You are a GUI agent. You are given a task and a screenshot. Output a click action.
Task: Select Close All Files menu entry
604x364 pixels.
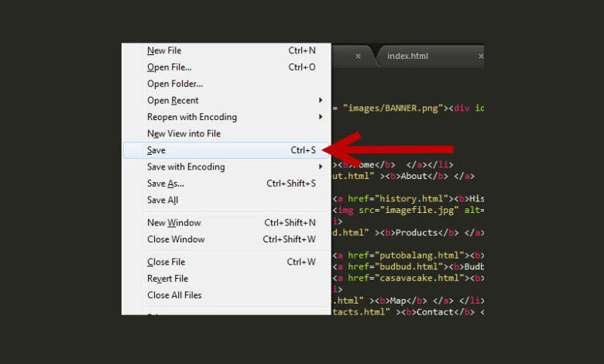[174, 295]
